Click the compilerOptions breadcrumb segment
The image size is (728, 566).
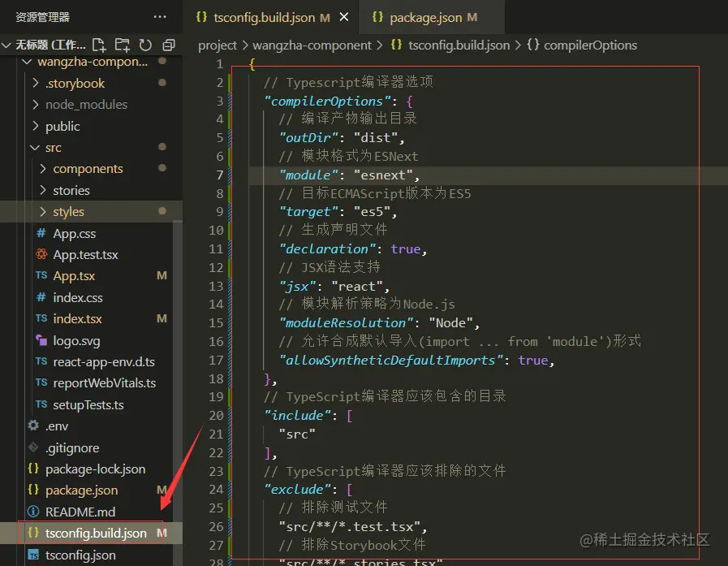coord(590,45)
